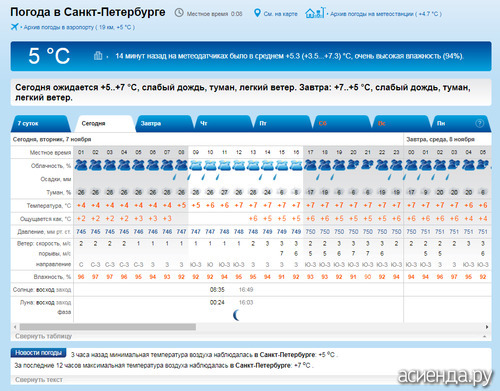The image size is (500, 391).
Task: Open the 'Чт' day tab
Action: point(223,123)
